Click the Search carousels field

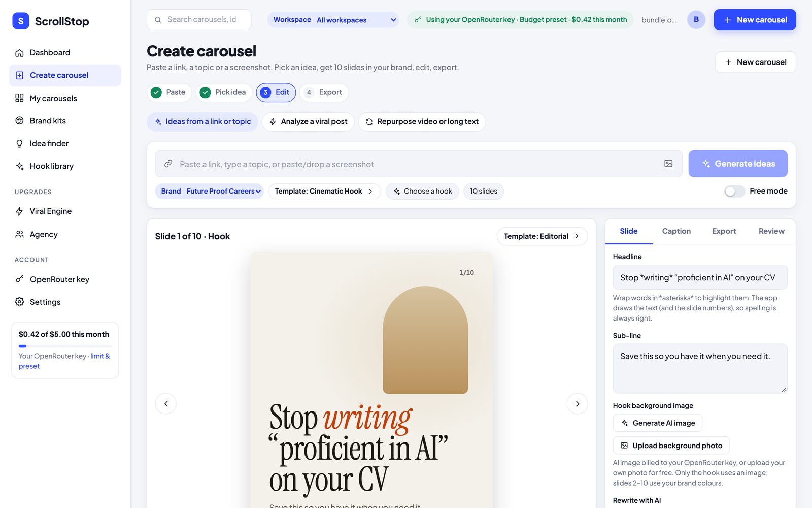pos(199,20)
